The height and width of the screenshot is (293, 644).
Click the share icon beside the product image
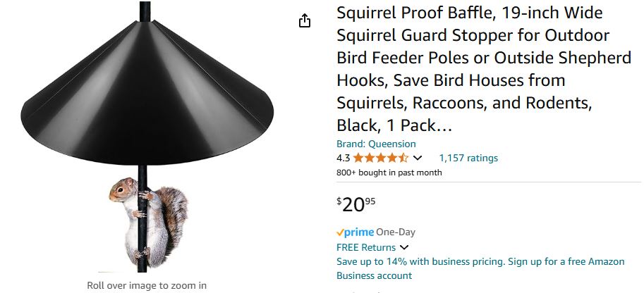(x=305, y=21)
